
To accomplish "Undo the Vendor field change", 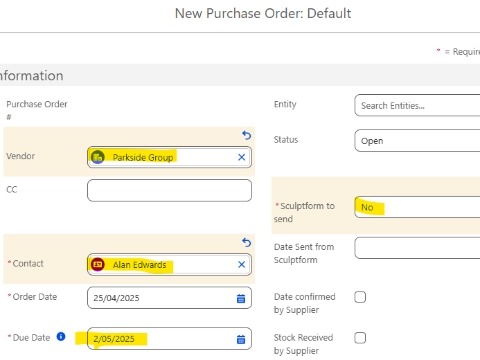I will coord(247,135).
